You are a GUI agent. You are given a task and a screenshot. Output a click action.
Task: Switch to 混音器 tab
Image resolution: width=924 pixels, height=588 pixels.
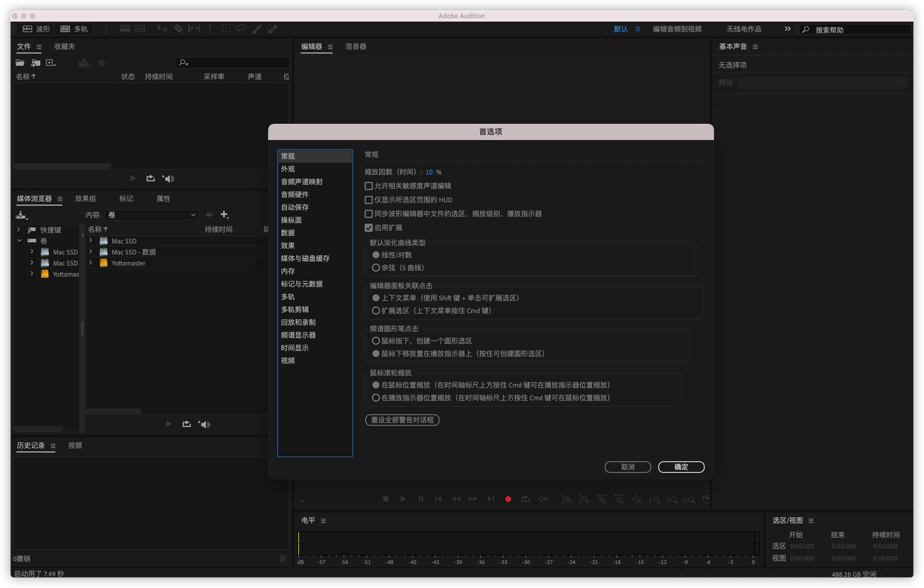point(356,46)
